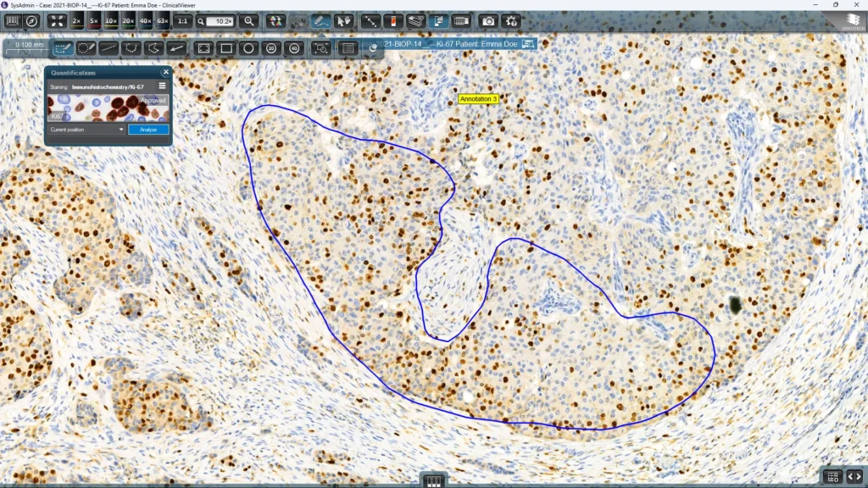
Task: Open the slide overview strip icon
Action: pyautogui.click(x=461, y=21)
